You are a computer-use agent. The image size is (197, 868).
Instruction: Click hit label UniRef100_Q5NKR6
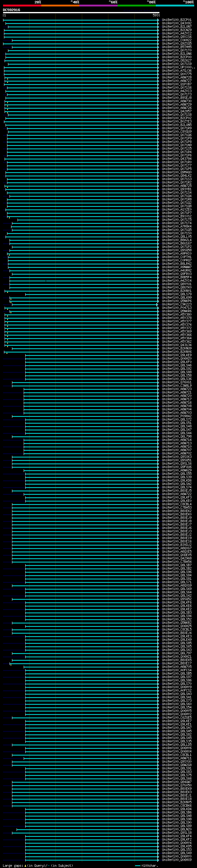tap(176, 311)
